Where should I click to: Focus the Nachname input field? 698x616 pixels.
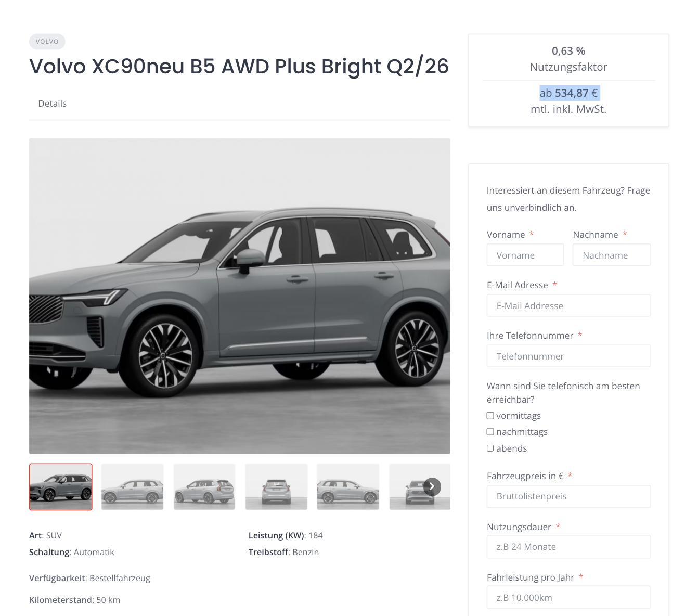pos(612,255)
